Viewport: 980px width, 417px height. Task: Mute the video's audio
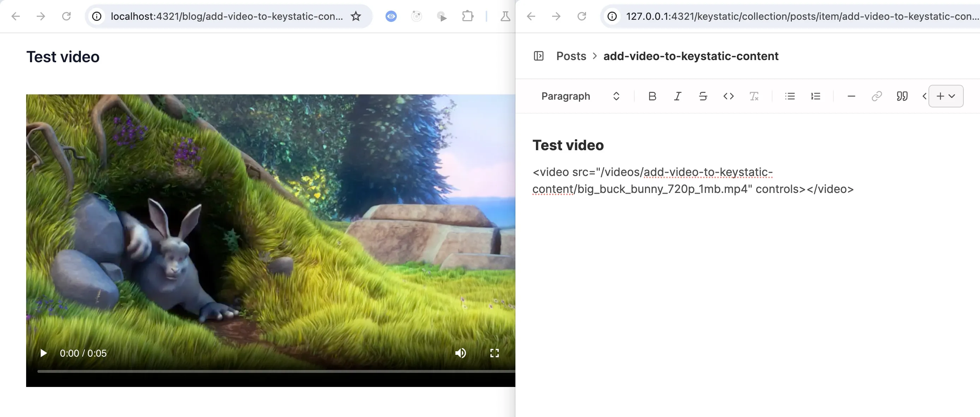tap(460, 353)
